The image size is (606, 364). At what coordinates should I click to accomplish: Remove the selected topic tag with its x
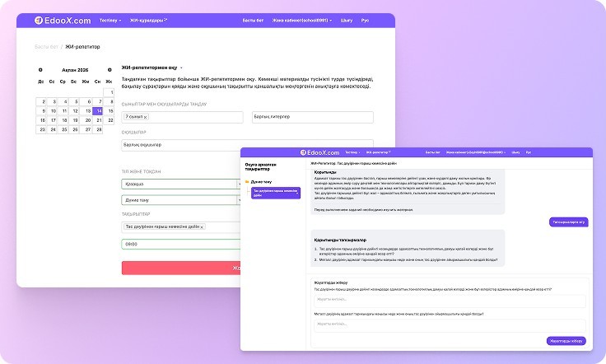[202, 227]
